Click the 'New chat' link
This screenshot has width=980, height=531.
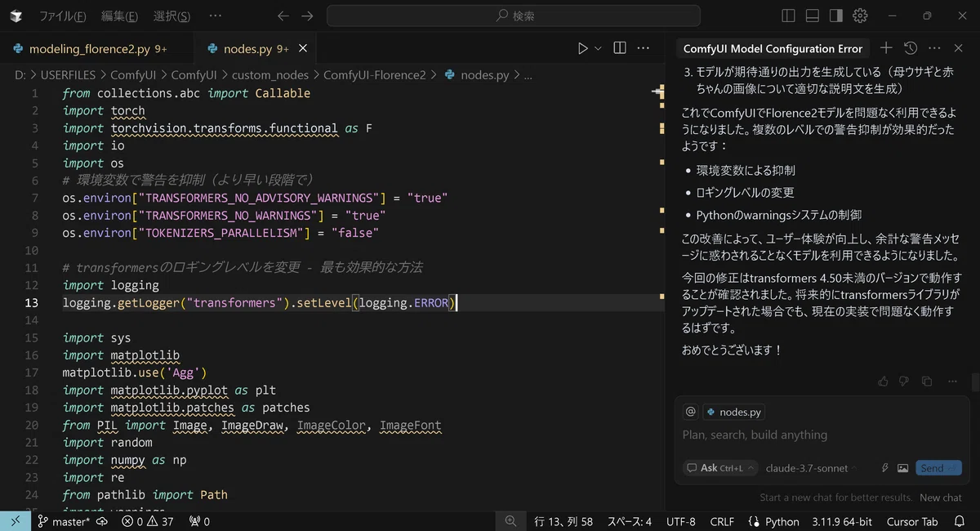pyautogui.click(x=941, y=498)
